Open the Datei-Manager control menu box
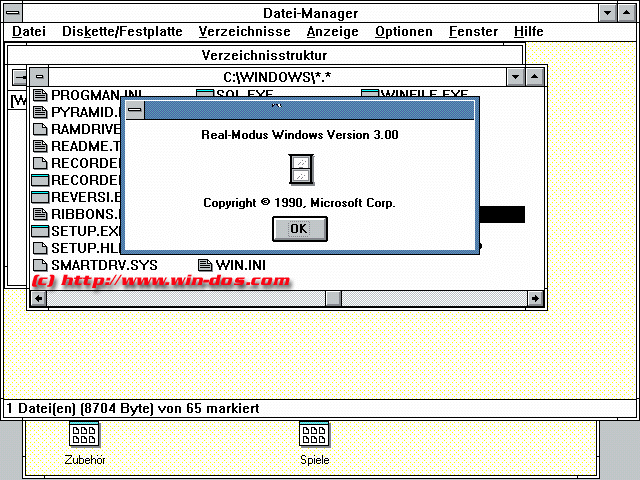The height and width of the screenshot is (480, 640). [x=11, y=13]
